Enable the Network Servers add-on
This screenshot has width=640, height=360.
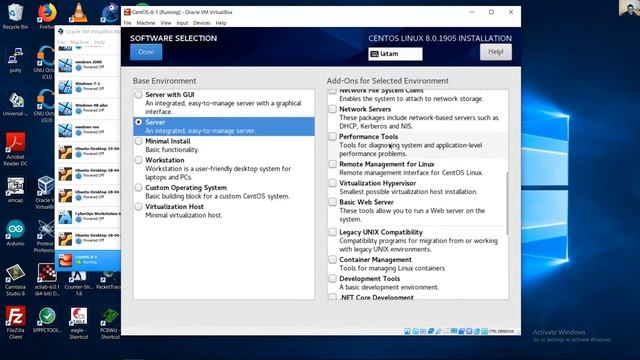point(333,109)
